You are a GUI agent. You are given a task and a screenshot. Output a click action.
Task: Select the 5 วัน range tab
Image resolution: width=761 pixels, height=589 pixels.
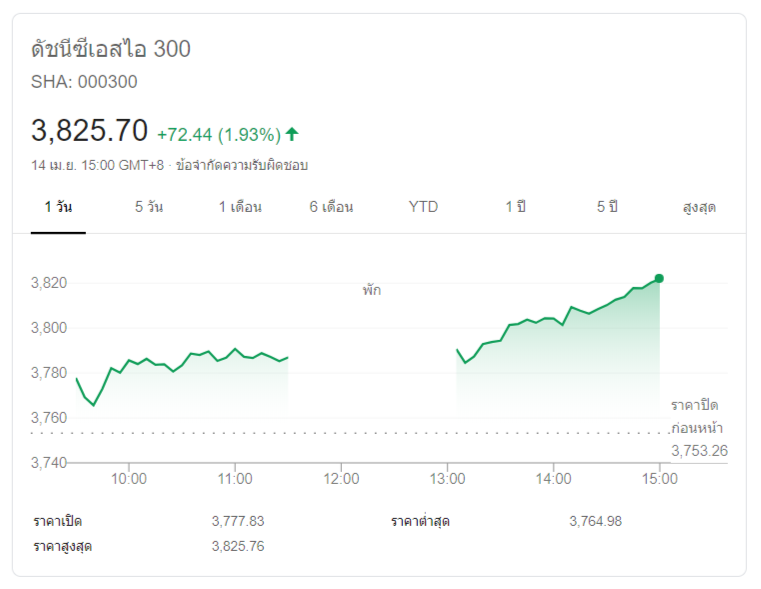click(149, 207)
